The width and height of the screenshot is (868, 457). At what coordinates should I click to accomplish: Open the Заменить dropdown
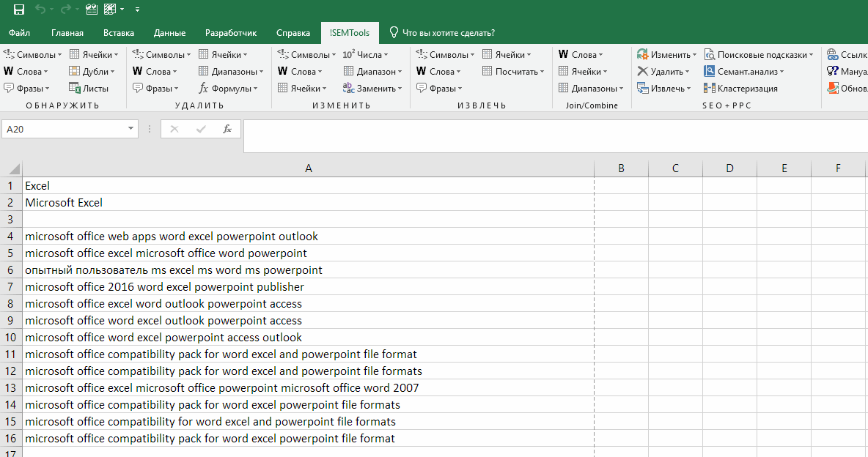click(372, 88)
